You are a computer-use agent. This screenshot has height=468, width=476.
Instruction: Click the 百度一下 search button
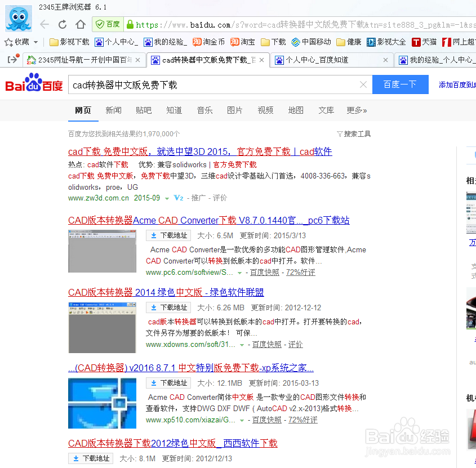(x=401, y=84)
